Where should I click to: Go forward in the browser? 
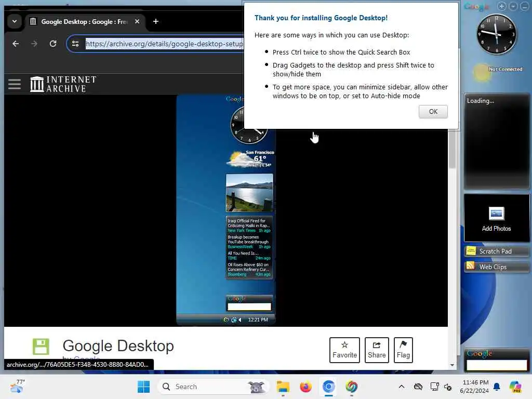click(x=34, y=44)
